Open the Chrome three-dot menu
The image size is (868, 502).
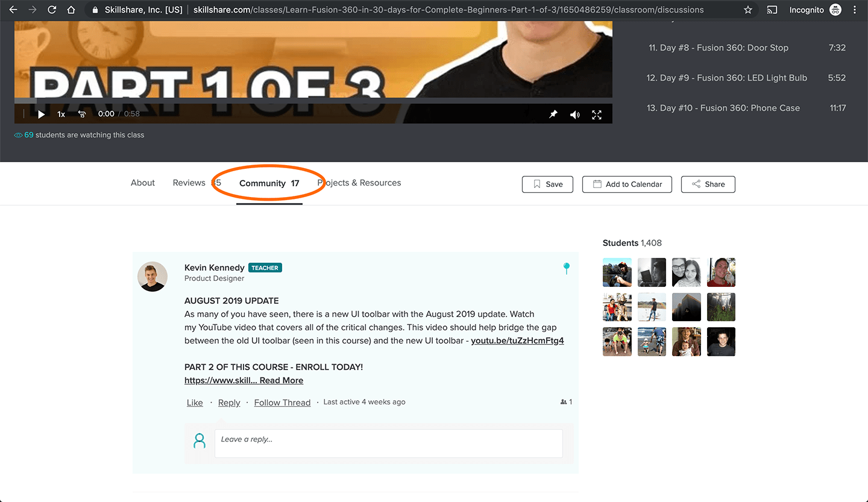pyautogui.click(x=855, y=10)
